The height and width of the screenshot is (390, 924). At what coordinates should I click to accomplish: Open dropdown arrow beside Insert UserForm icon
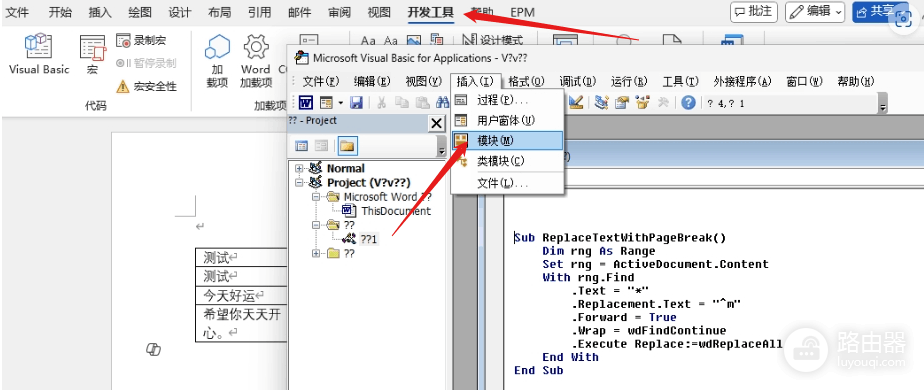pyautogui.click(x=341, y=103)
